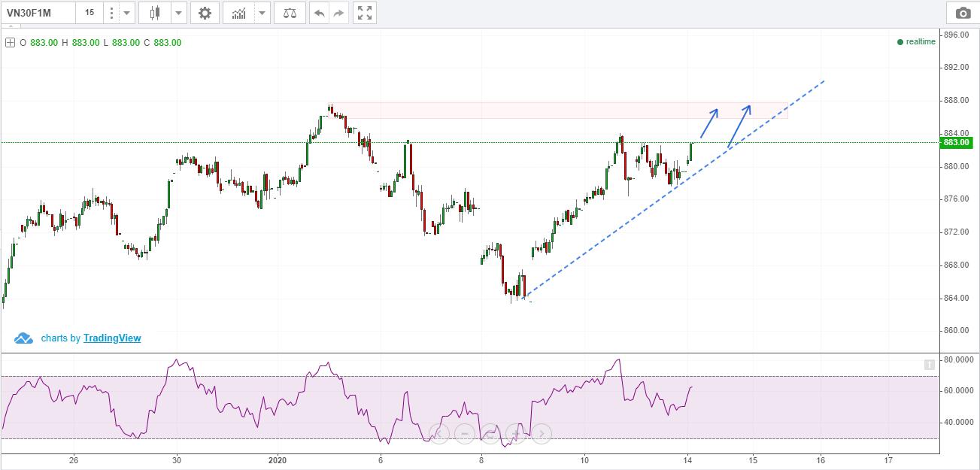Reset the chart view button
The height and width of the screenshot is (470, 980).
pyautogui.click(x=490, y=433)
